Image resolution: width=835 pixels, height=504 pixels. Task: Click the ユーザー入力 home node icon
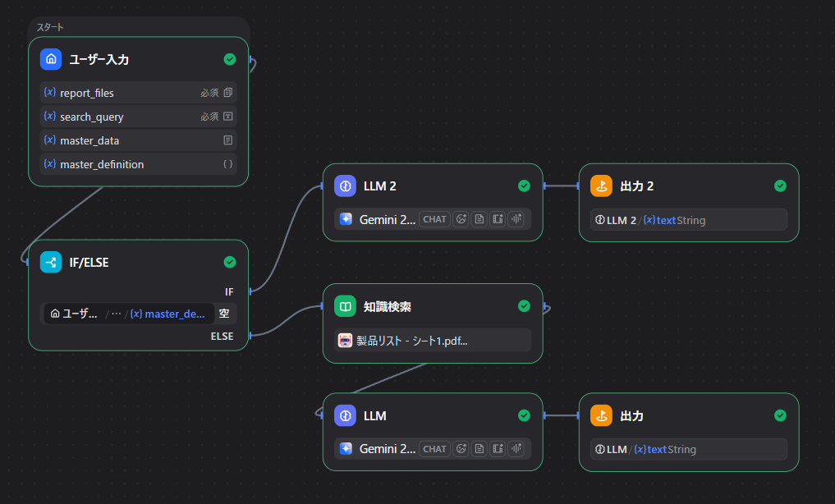tap(51, 59)
